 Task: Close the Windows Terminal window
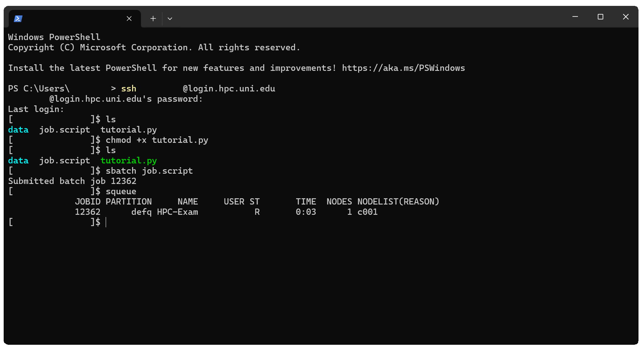click(626, 17)
